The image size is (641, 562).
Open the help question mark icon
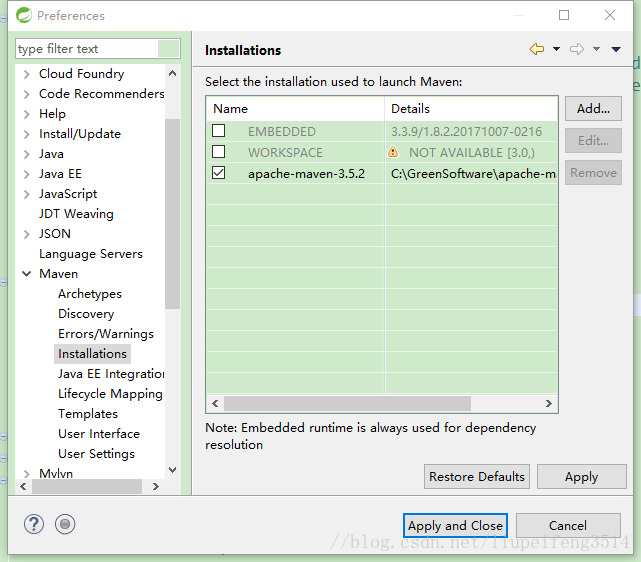click(x=34, y=524)
